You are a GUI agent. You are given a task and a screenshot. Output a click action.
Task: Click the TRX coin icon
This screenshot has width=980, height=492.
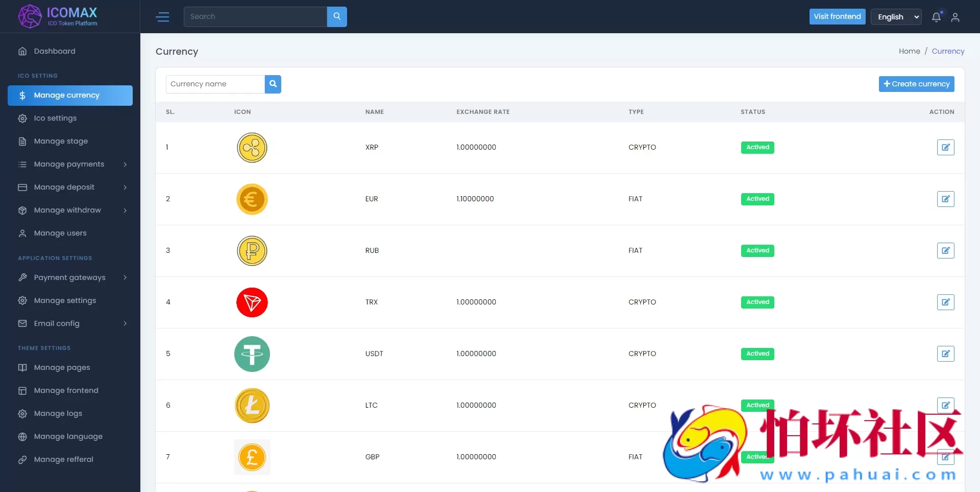[x=252, y=302]
